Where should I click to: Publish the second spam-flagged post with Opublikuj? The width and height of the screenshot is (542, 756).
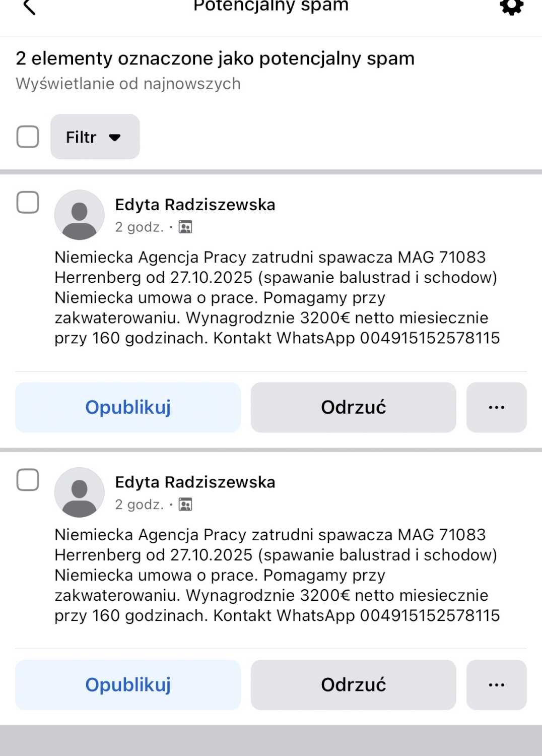point(128,685)
